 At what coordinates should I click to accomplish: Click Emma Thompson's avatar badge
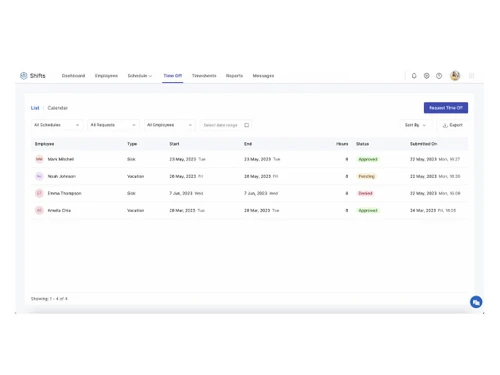pyautogui.click(x=39, y=193)
